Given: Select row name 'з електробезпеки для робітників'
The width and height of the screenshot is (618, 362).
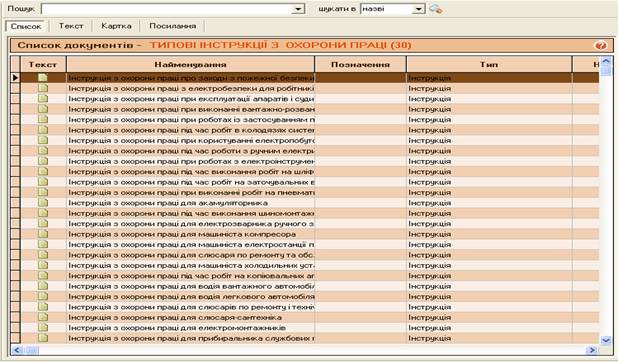Looking at the screenshot, I should [x=191, y=88].
